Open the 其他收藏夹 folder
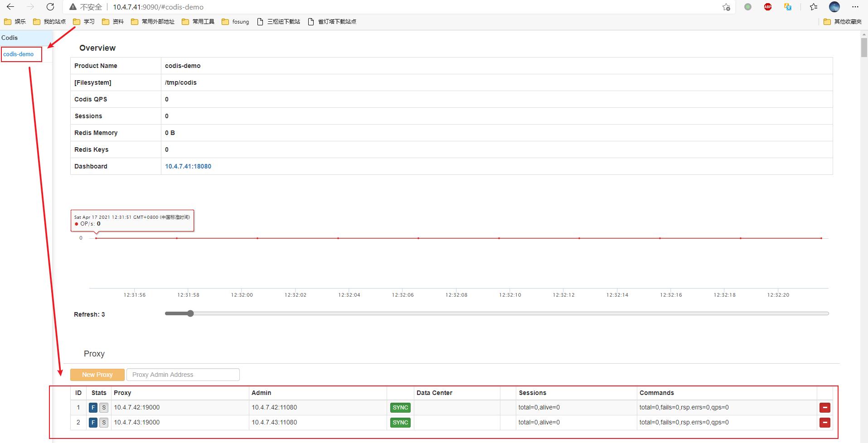 843,21
